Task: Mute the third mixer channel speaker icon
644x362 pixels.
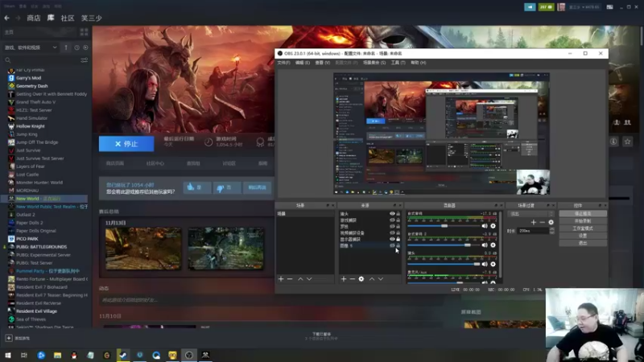Action: click(x=485, y=265)
